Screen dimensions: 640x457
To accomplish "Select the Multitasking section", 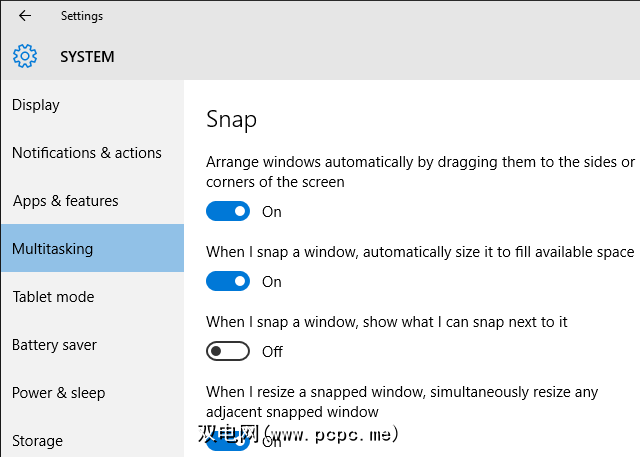I will click(52, 249).
